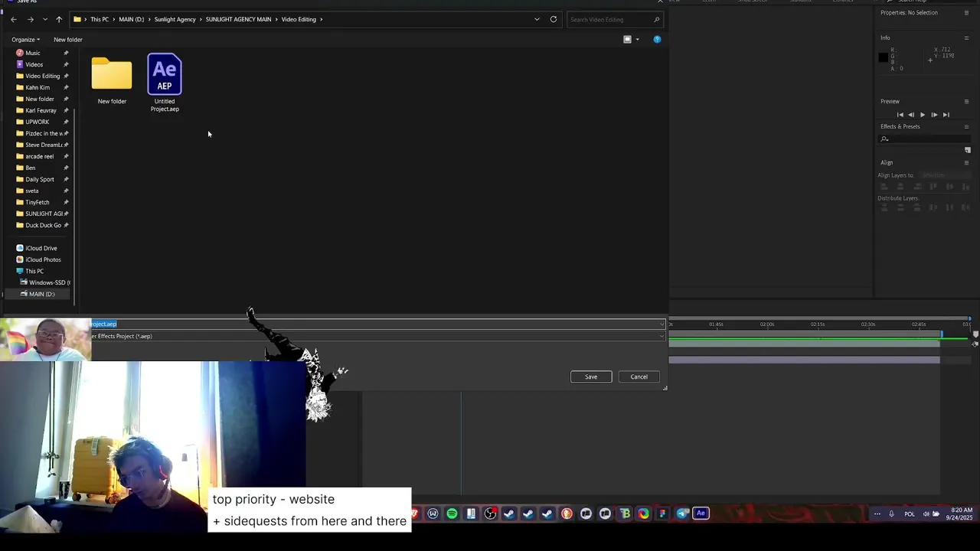
Task: Click MAIN (D:) in the address breadcrumb
Action: 131,19
